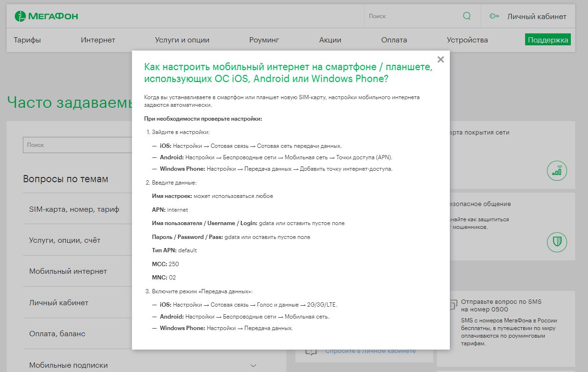
Task: Click the Windows Phone line about точку интернет-доступа
Action: tap(276, 169)
